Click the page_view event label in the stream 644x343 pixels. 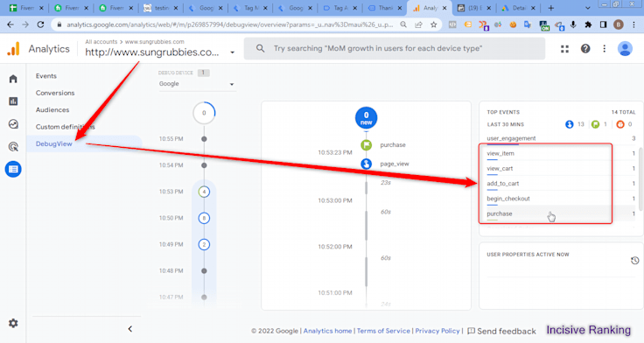coord(395,164)
